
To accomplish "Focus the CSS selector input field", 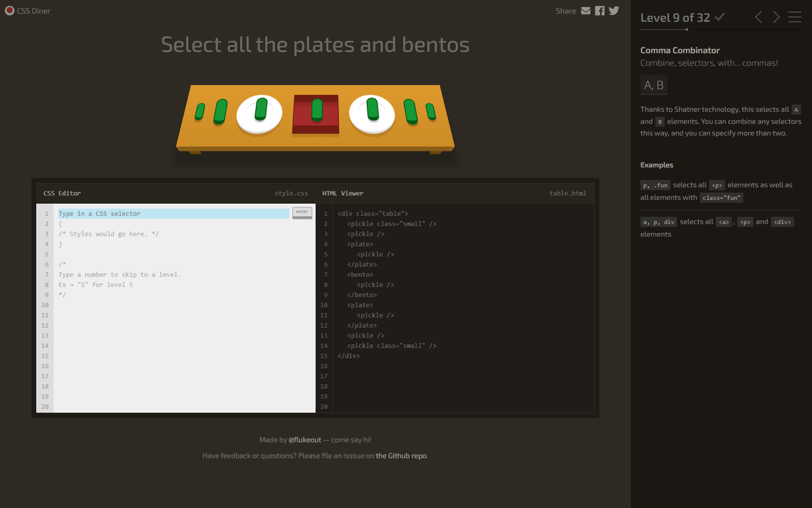I will tap(173, 213).
